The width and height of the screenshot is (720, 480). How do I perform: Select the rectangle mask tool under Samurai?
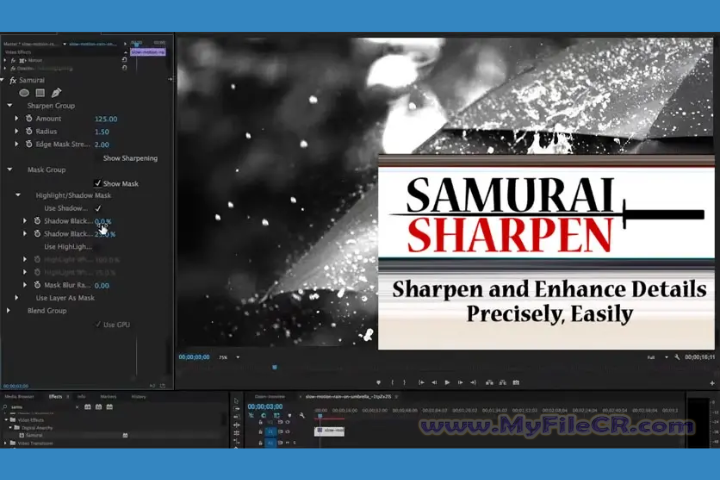pos(40,93)
